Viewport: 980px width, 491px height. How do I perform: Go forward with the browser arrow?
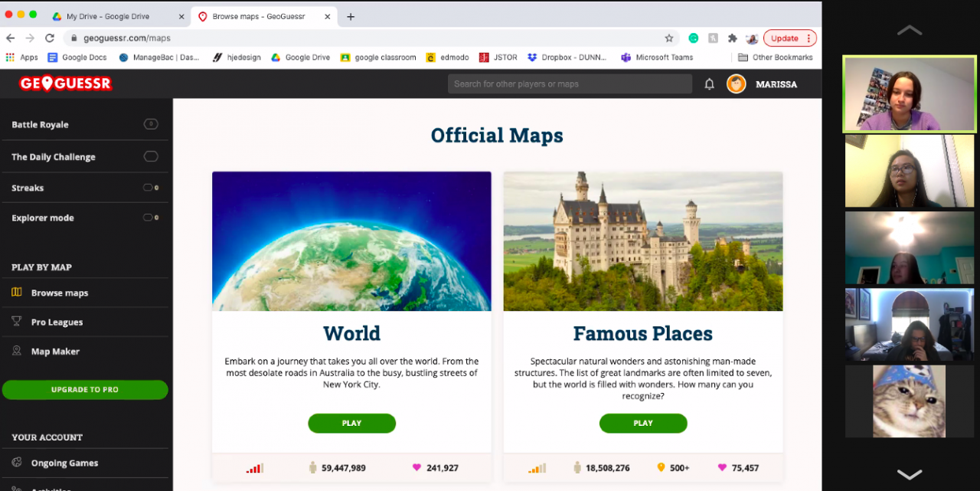[x=30, y=38]
